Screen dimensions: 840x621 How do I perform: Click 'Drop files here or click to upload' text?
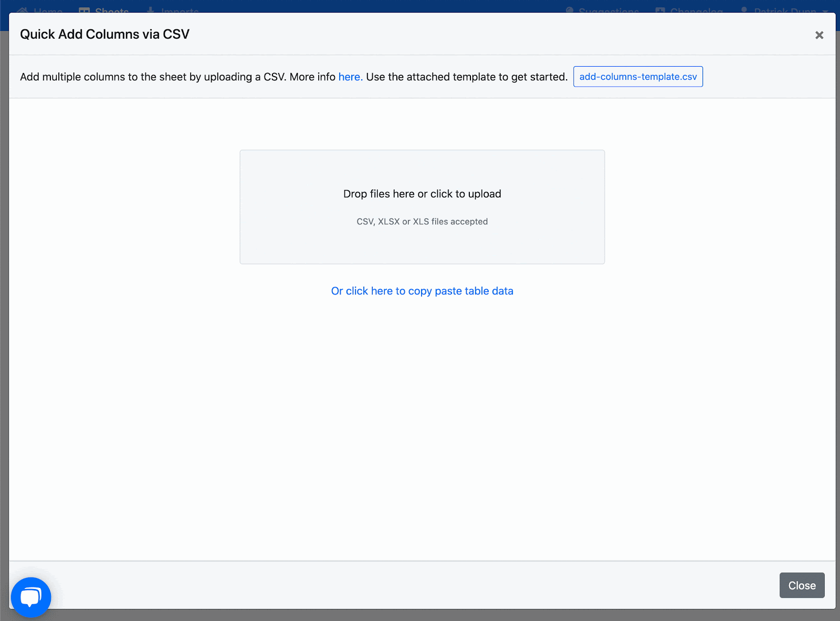[422, 194]
